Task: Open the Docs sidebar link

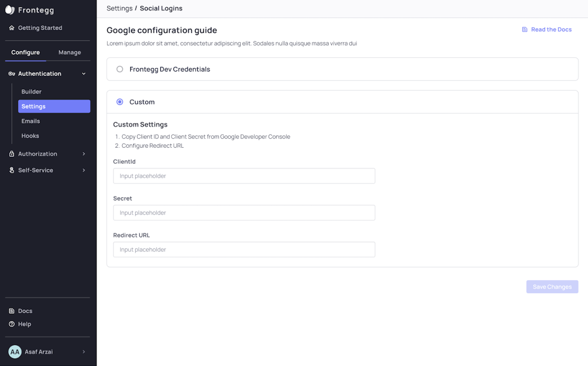Action: click(x=25, y=311)
